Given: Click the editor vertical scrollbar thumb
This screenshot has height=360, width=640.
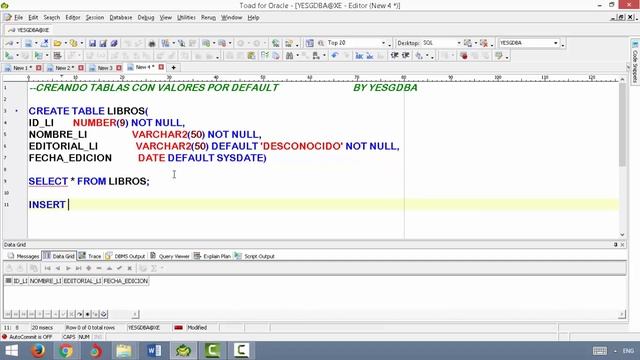Looking at the screenshot, I should click(x=622, y=124).
